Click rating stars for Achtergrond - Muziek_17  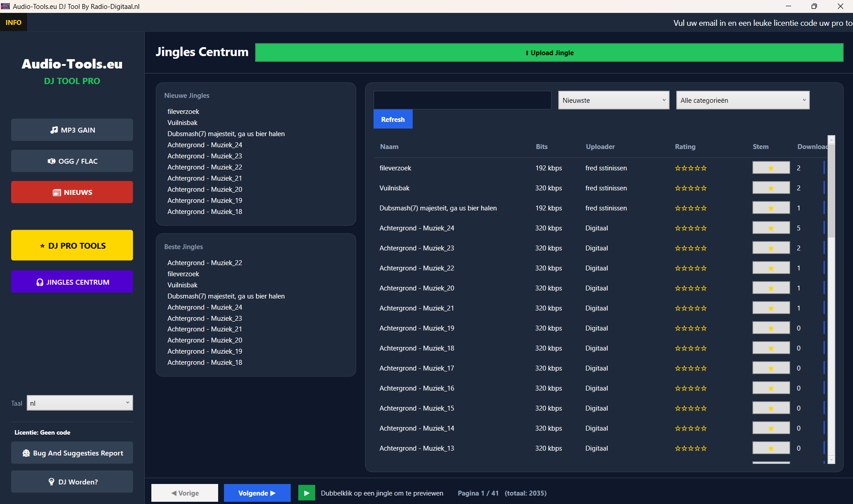tap(691, 368)
